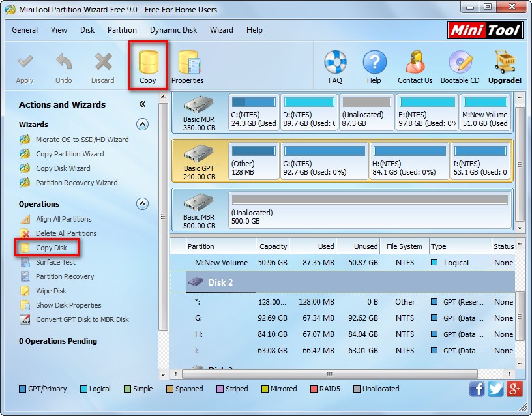
Task: Collapse the Actions and Wizards panel
Action: point(142,104)
